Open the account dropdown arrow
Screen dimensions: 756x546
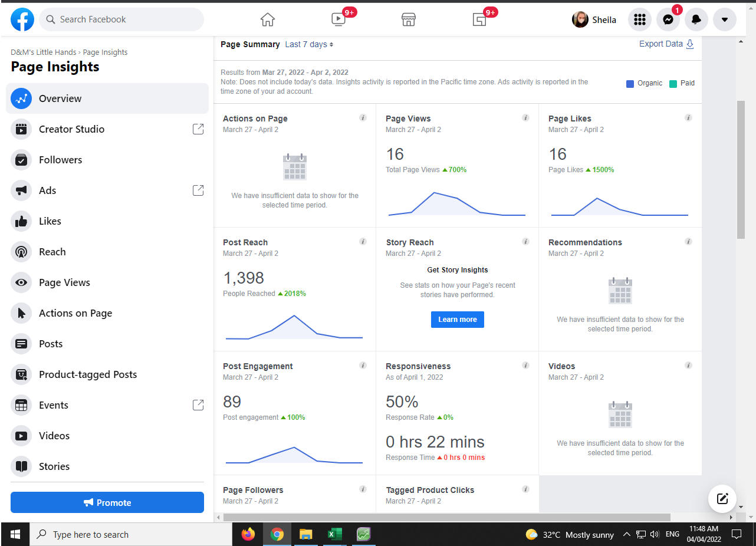pyautogui.click(x=724, y=19)
